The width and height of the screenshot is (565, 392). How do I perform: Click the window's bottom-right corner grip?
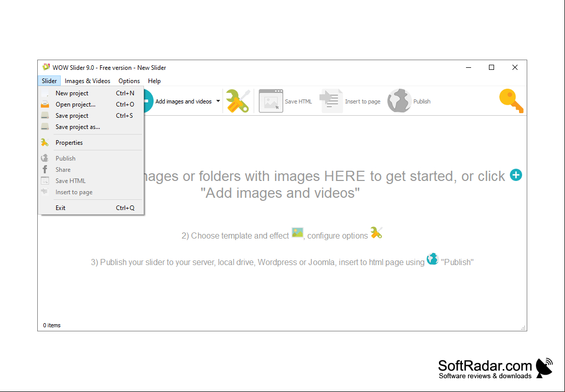(523, 328)
